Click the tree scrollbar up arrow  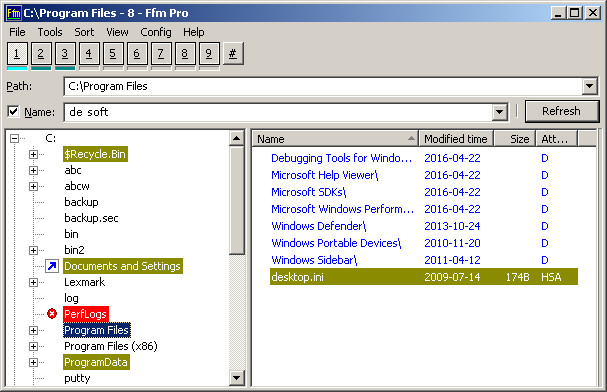point(237,138)
